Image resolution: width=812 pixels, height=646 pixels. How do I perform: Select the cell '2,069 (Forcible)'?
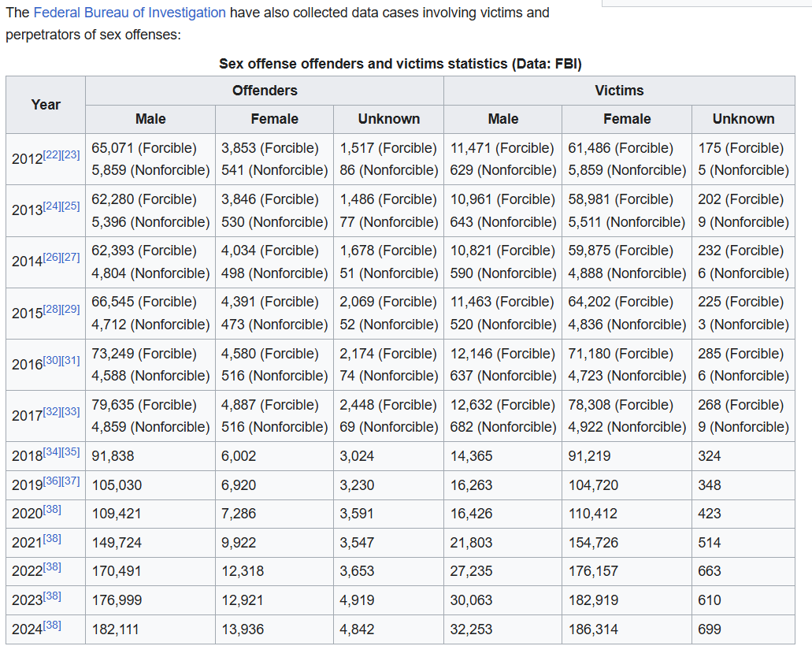388,302
